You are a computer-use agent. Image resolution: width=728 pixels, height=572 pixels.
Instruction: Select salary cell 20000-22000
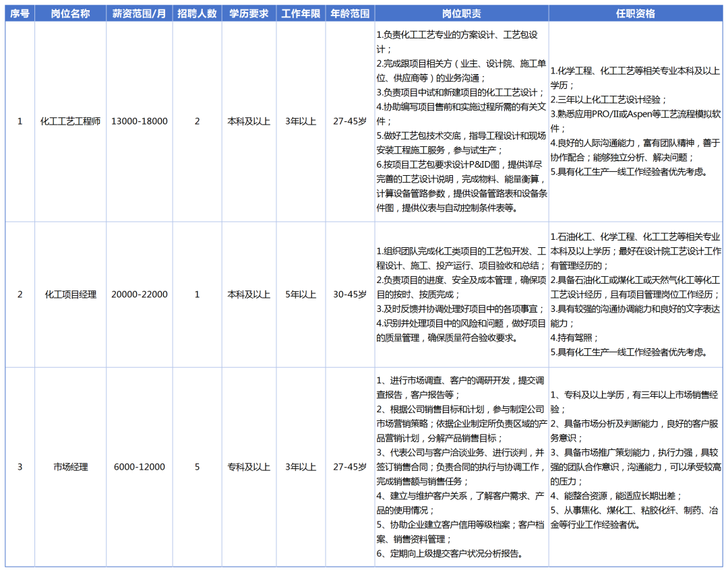[x=140, y=294]
